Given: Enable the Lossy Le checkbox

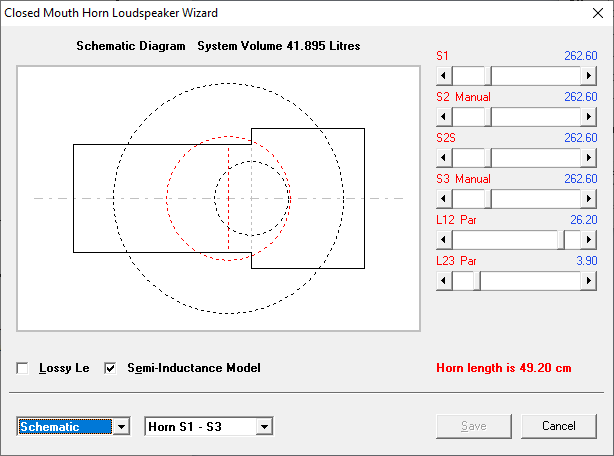Looking at the screenshot, I should 22,368.
